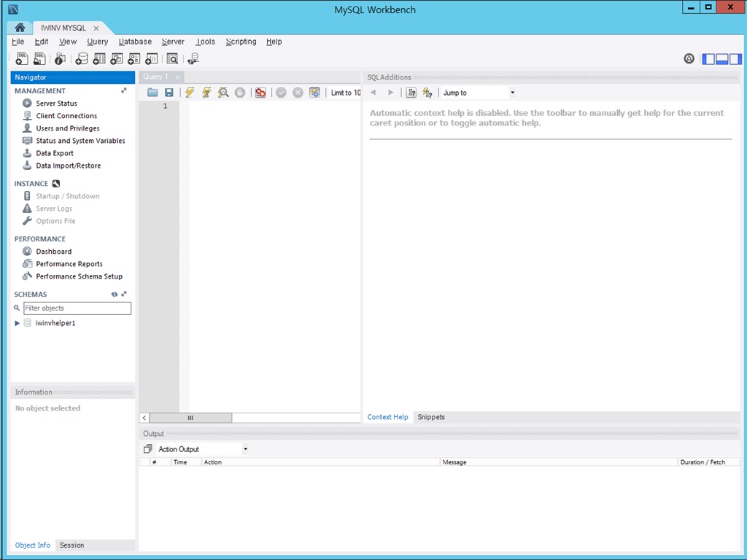
Task: Open the Query menu
Action: coord(98,42)
